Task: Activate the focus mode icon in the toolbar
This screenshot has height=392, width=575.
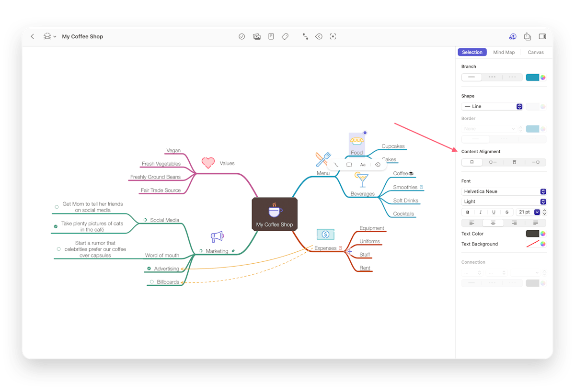Action: pos(333,36)
